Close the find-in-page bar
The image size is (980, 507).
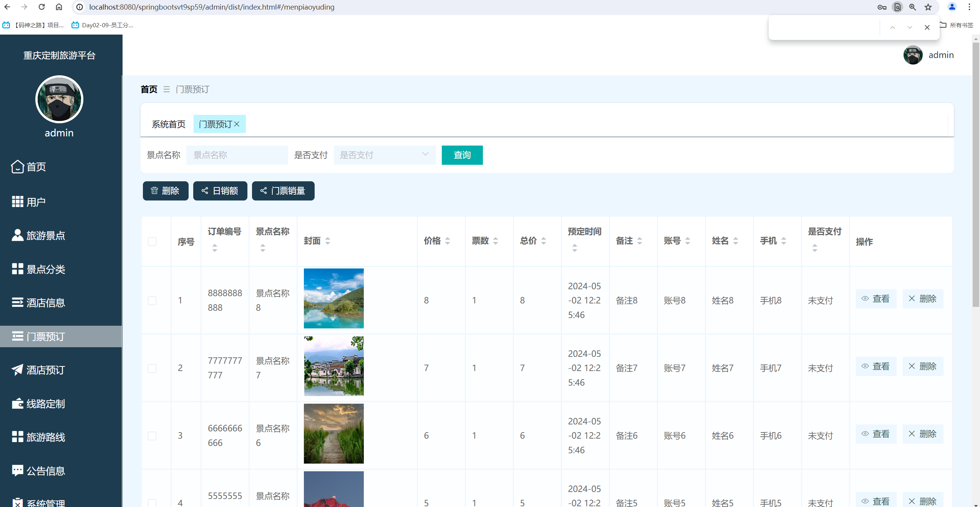[927, 27]
